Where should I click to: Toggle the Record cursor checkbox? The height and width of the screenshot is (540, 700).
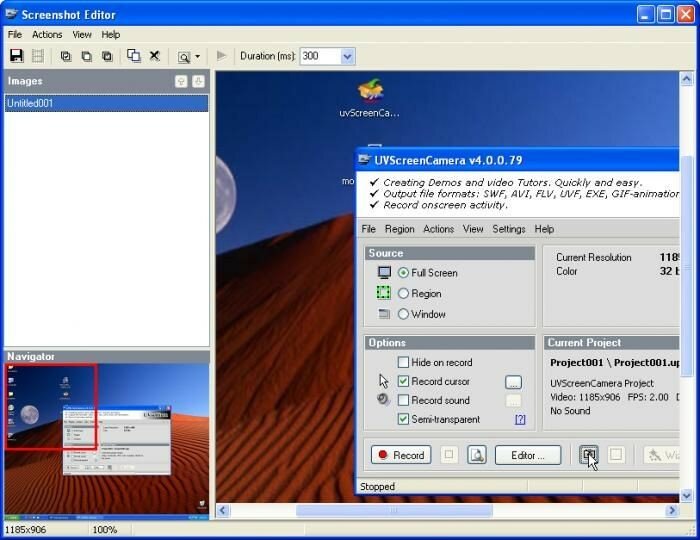403,381
